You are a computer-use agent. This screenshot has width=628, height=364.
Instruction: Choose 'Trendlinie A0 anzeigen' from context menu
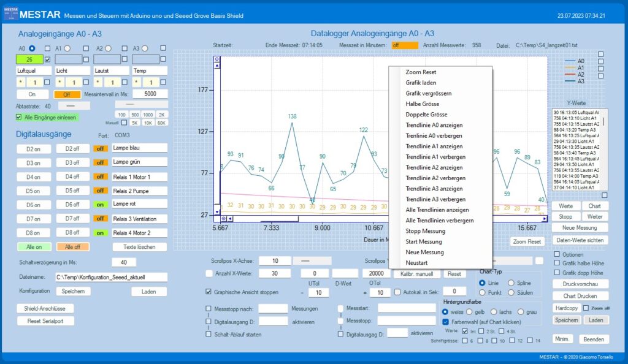tap(434, 125)
